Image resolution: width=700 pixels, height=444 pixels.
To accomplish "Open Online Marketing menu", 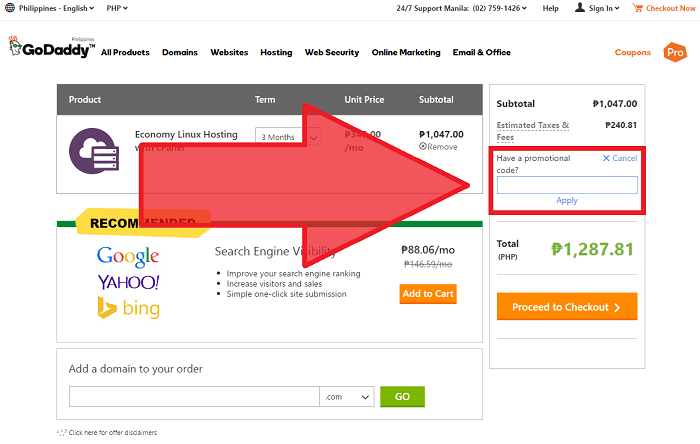I will pyautogui.click(x=406, y=52).
